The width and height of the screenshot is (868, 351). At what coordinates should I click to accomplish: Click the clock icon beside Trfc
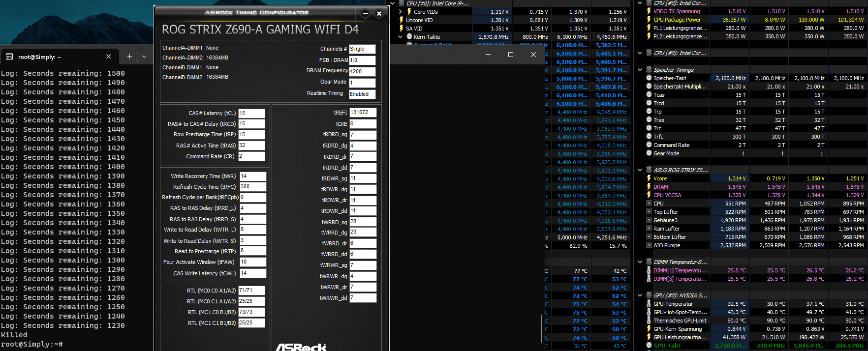tap(649, 137)
